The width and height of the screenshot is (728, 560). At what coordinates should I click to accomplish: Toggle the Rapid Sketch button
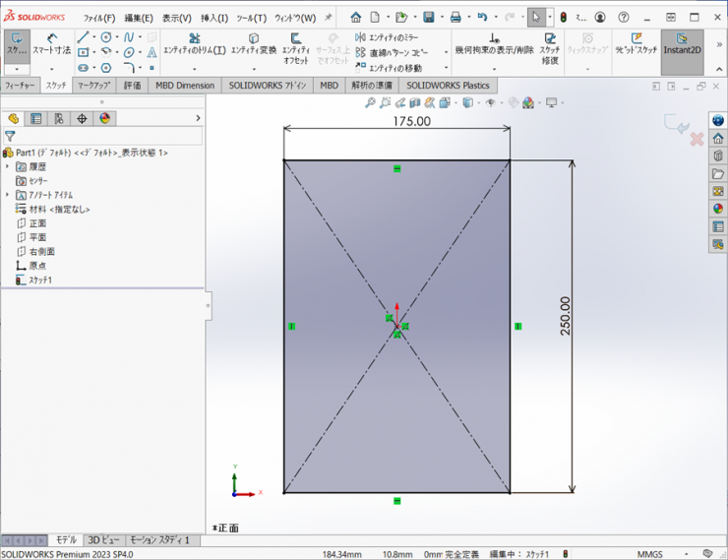[637, 44]
